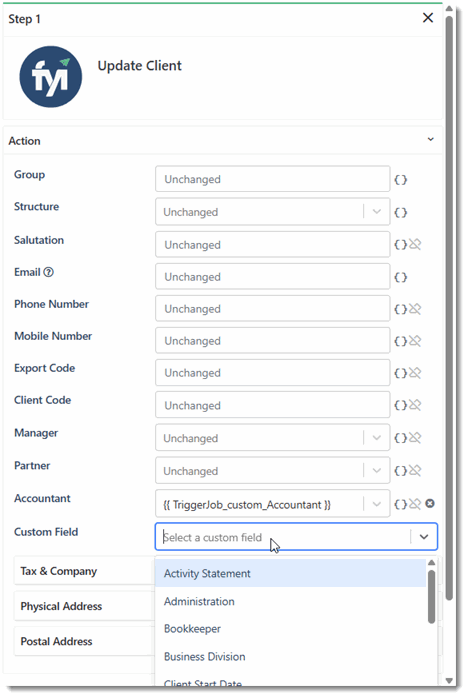Click the crossed-out eraser icon beside Phone Number
468x698 pixels.
[x=415, y=309]
